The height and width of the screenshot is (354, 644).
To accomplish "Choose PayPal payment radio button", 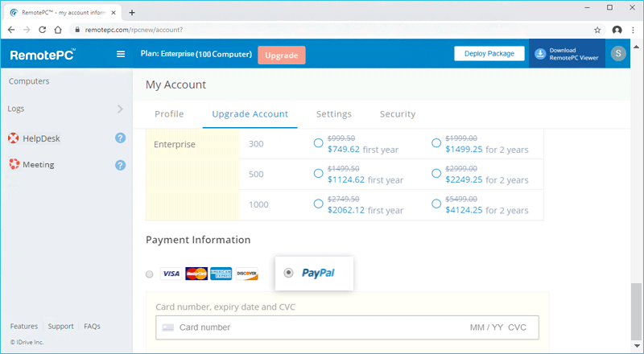I will click(289, 273).
